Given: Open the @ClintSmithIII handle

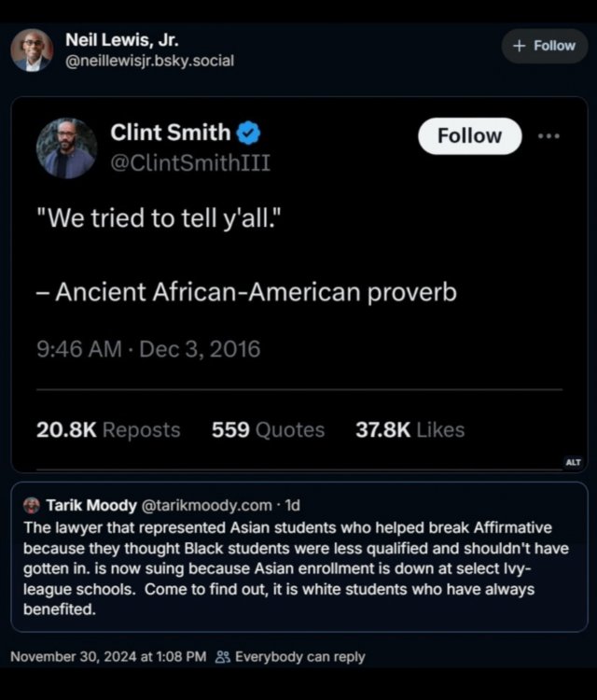Looking at the screenshot, I should [x=190, y=164].
